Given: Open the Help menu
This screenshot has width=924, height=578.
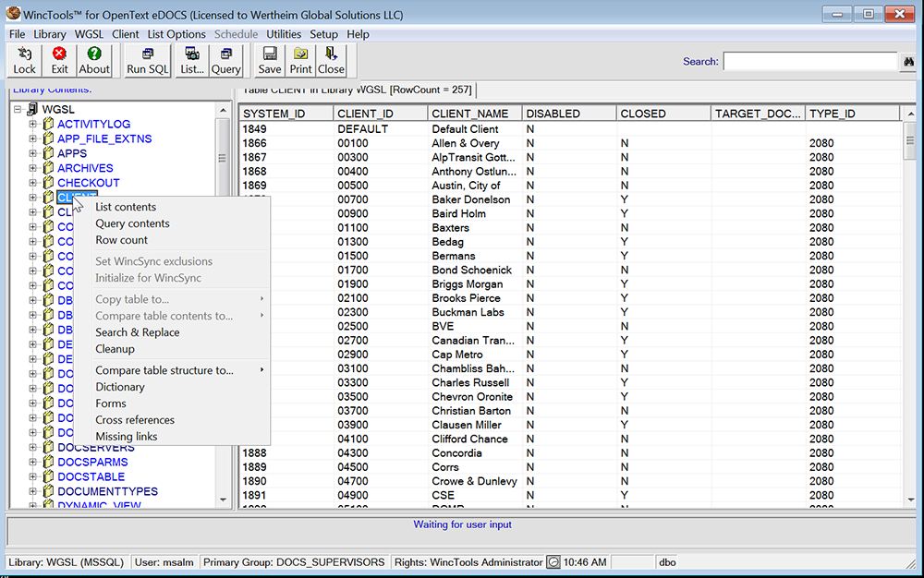Looking at the screenshot, I should (358, 34).
